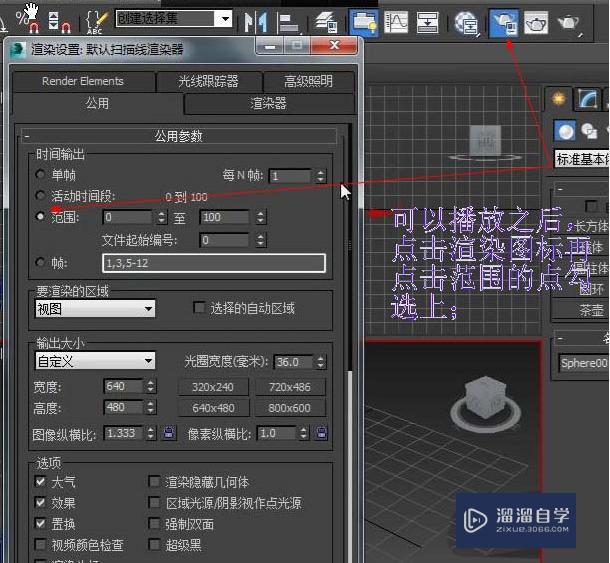Adjust 每N帧 spinner arrows
The height and width of the screenshot is (563, 610).
click(x=320, y=176)
